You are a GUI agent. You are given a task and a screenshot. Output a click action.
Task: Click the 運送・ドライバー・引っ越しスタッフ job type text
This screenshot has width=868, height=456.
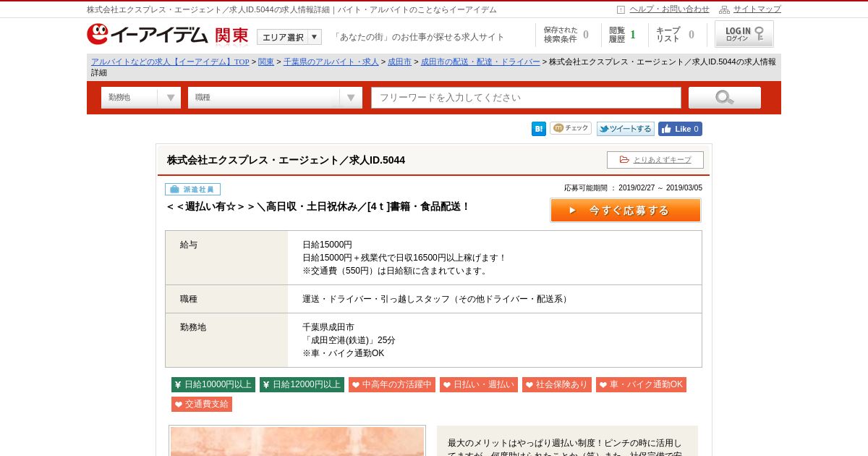pyautogui.click(x=437, y=299)
